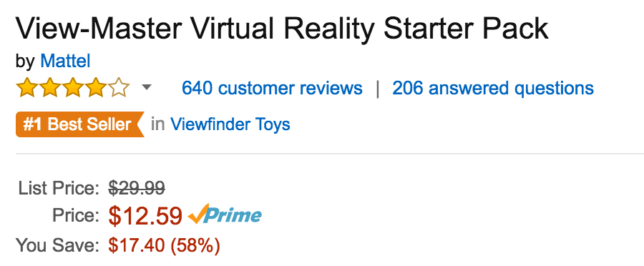This screenshot has width=644, height=266.
Task: Open the 640 customer reviews link
Action: coord(273,88)
